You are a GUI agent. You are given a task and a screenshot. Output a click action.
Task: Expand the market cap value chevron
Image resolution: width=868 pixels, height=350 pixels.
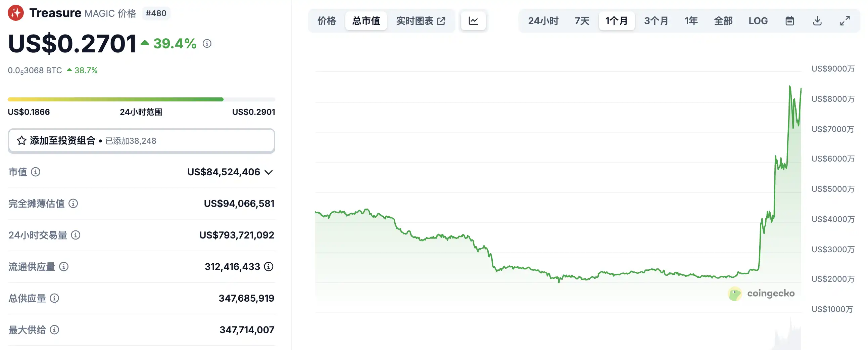point(269,172)
